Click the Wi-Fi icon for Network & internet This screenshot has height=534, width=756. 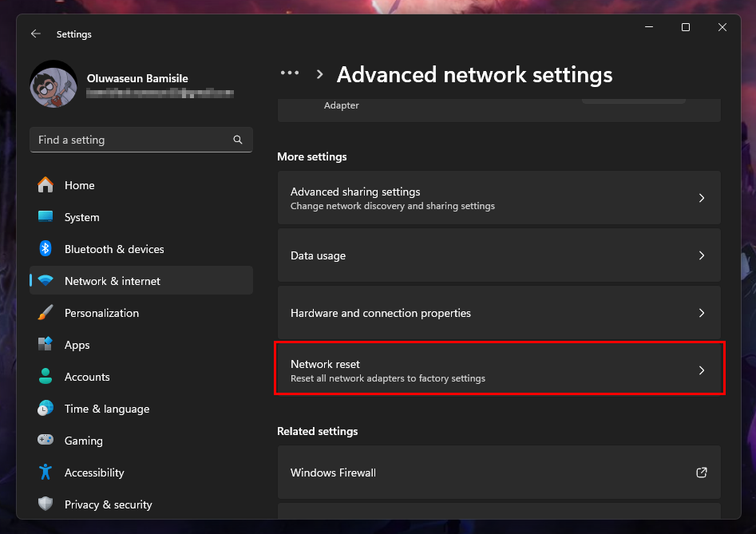(46, 280)
